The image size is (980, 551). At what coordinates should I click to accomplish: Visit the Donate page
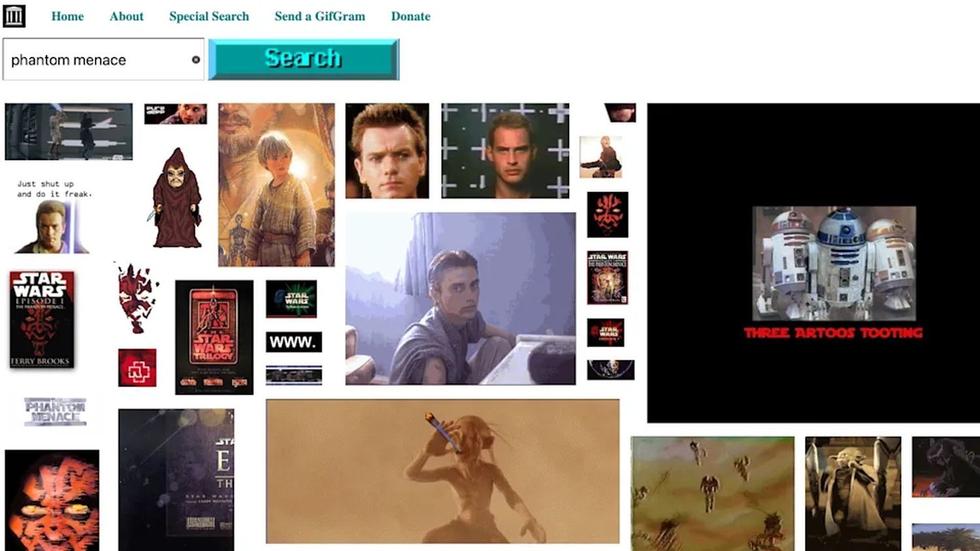click(x=410, y=16)
